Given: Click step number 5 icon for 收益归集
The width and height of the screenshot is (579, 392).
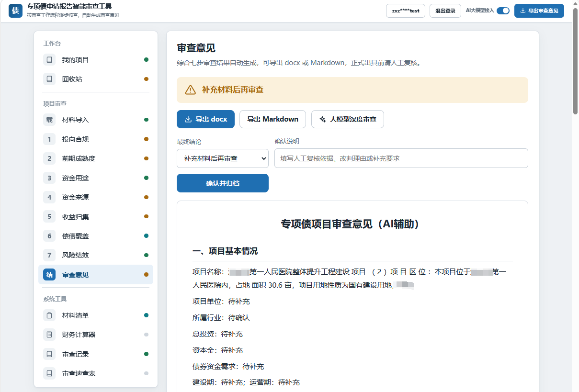Looking at the screenshot, I should pyautogui.click(x=49, y=217).
